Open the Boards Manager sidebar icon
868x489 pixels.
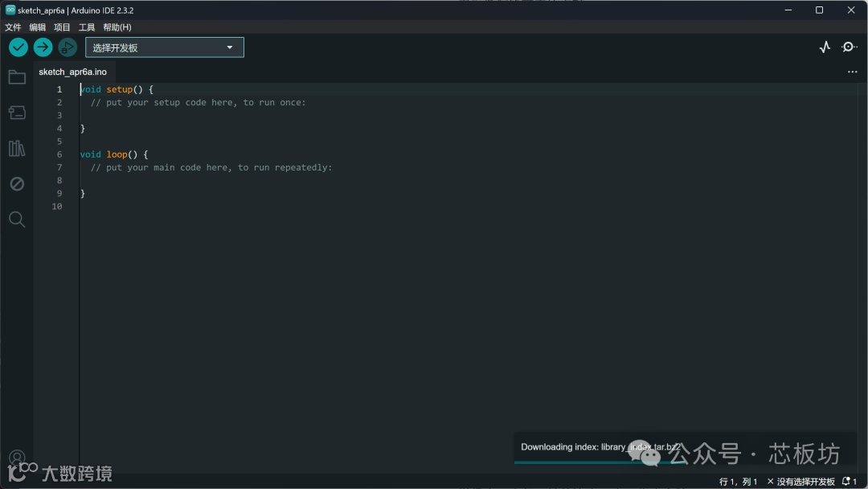pyautogui.click(x=17, y=113)
